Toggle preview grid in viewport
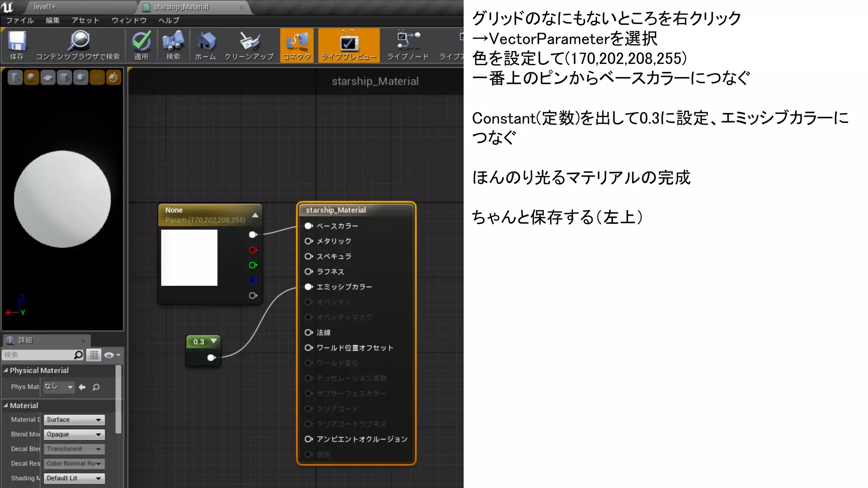This screenshot has width=868, height=488. pos(97,78)
